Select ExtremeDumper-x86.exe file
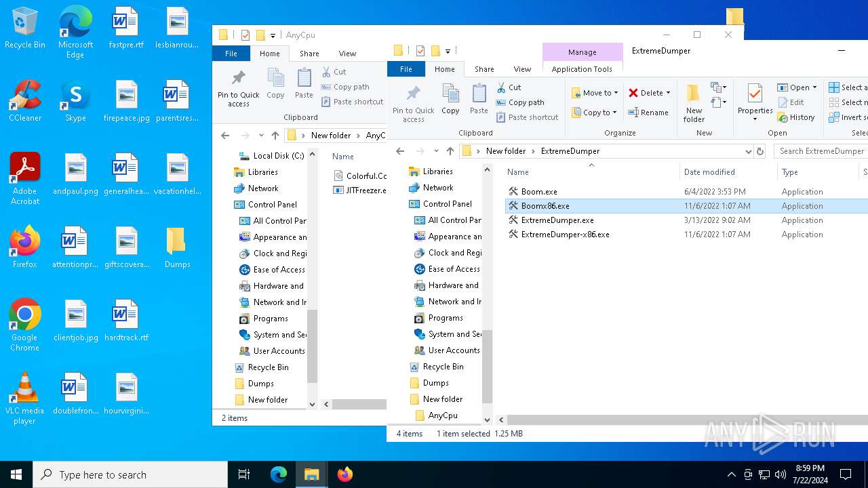The width and height of the screenshot is (868, 488). click(558, 235)
